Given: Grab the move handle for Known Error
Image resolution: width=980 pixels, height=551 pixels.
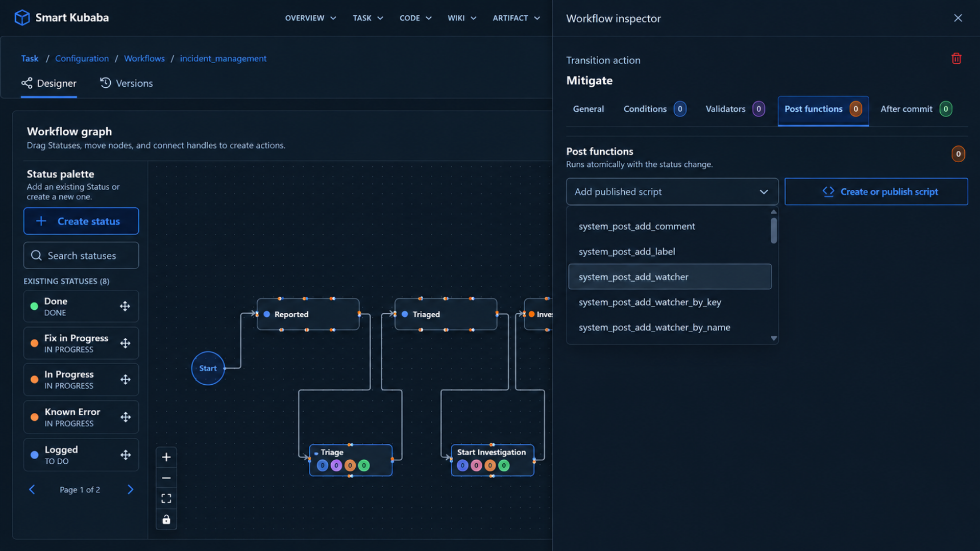Looking at the screenshot, I should pyautogui.click(x=125, y=417).
